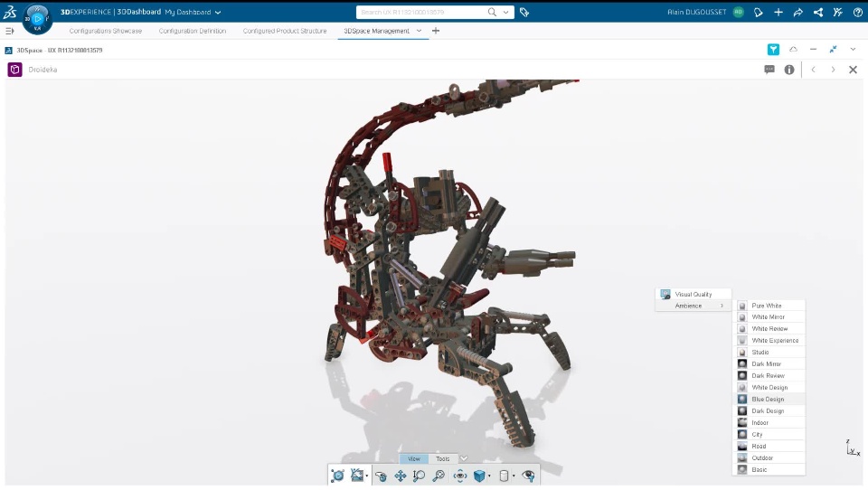
Task: Open the notifications bell
Action: point(759,12)
